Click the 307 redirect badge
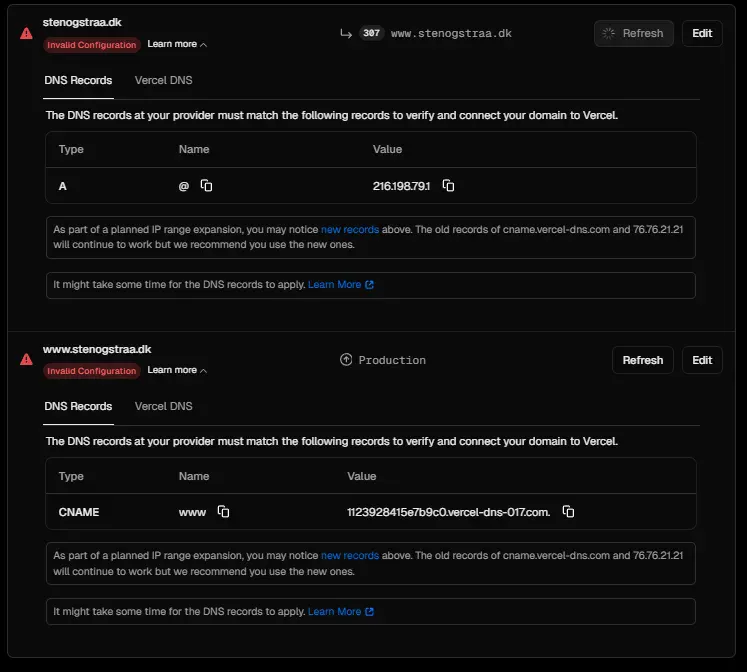 coord(371,33)
